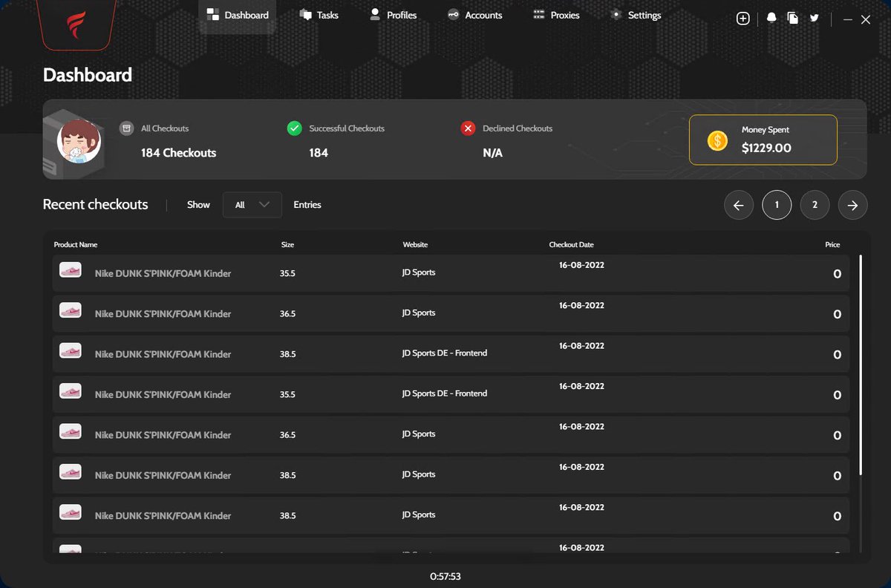The image size is (891, 588).
Task: Click size 36.5 in the second row
Action: [287, 314]
